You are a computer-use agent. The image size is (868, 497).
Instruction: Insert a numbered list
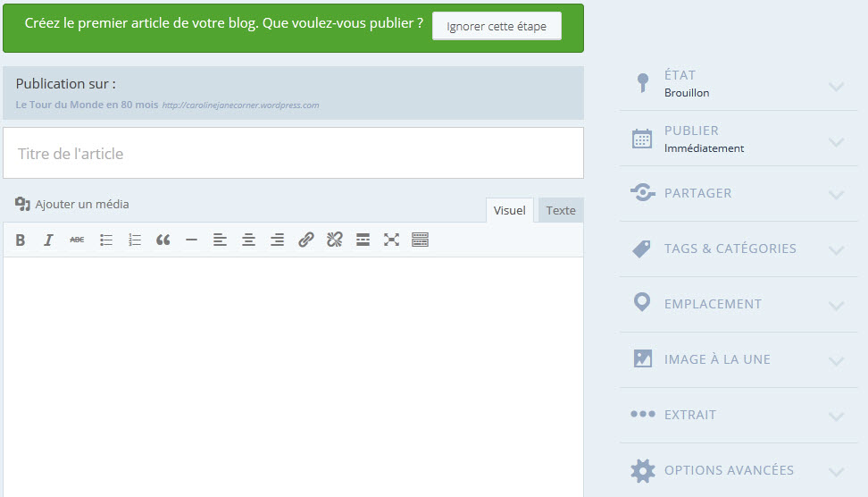pyautogui.click(x=135, y=240)
